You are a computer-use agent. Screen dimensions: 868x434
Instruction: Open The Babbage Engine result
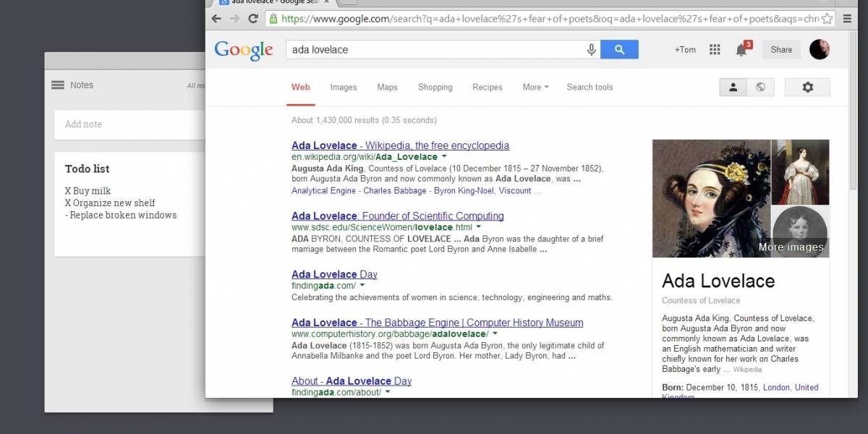click(437, 323)
